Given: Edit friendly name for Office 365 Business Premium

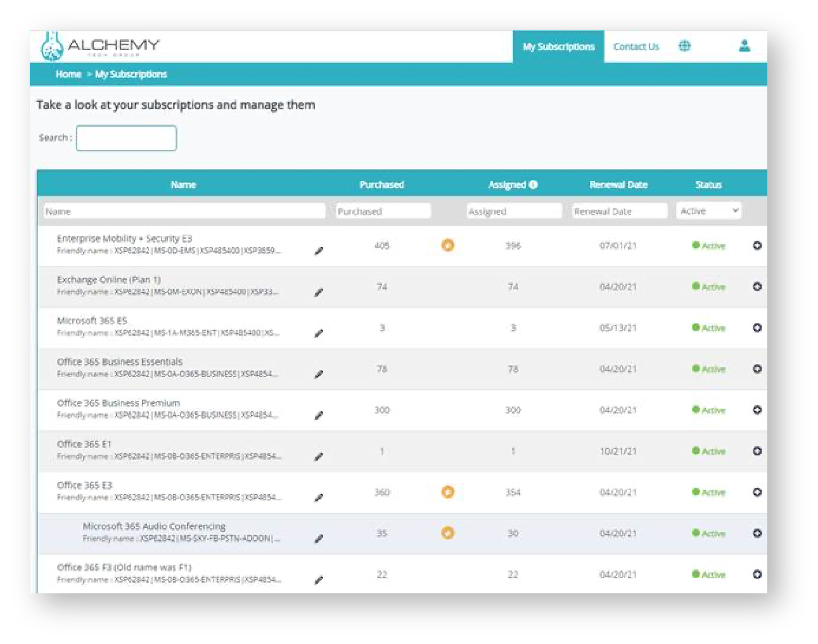Looking at the screenshot, I should 319,416.
